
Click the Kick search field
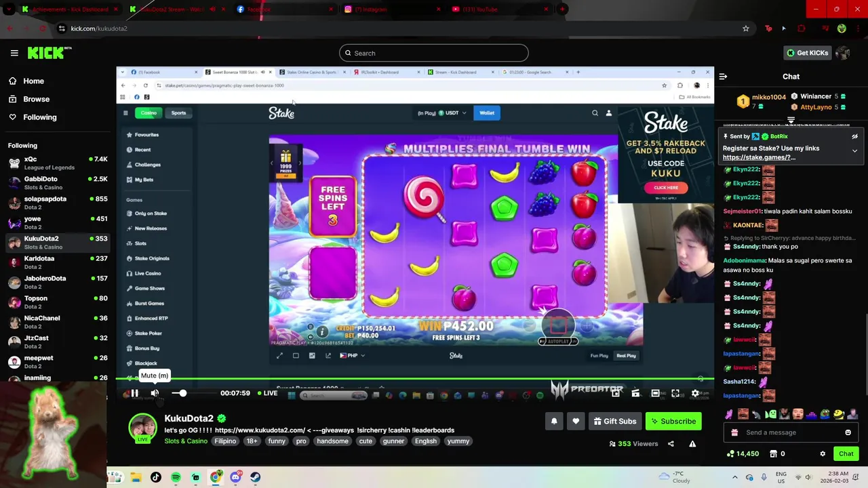pos(434,53)
